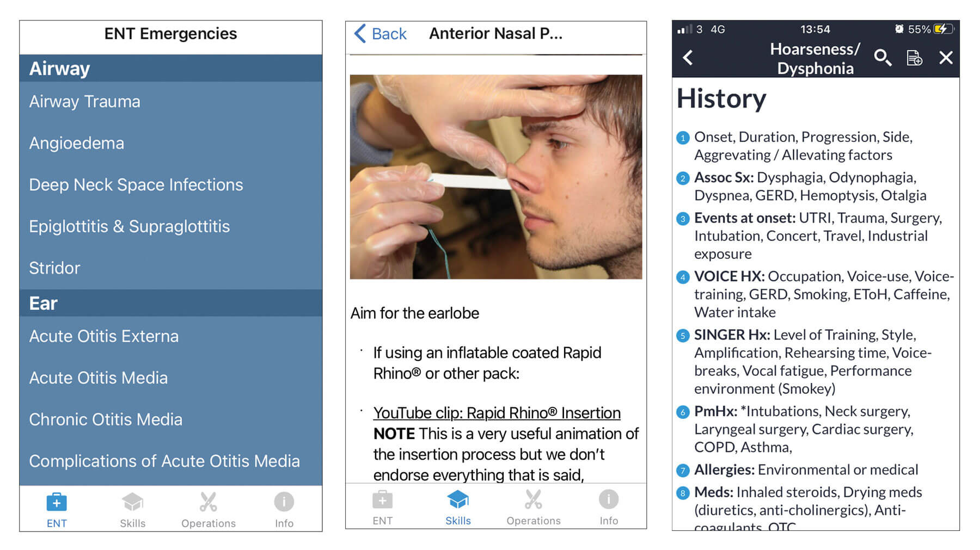980x550 pixels.
Task: Select Complications of Acute Otitis Media
Action: [164, 461]
